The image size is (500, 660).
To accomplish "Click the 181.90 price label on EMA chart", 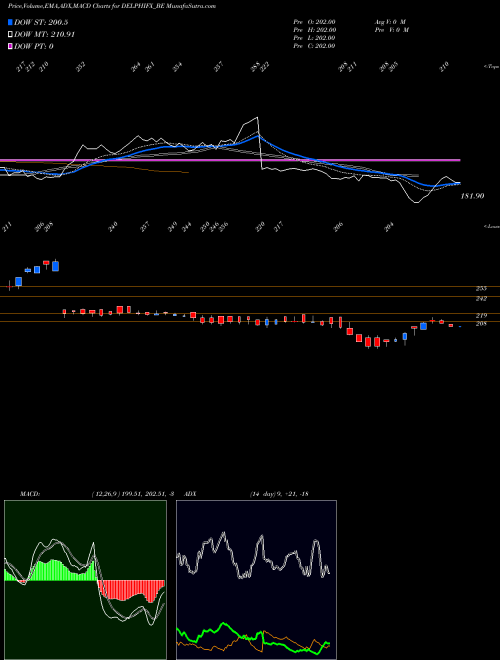I will coord(472,196).
